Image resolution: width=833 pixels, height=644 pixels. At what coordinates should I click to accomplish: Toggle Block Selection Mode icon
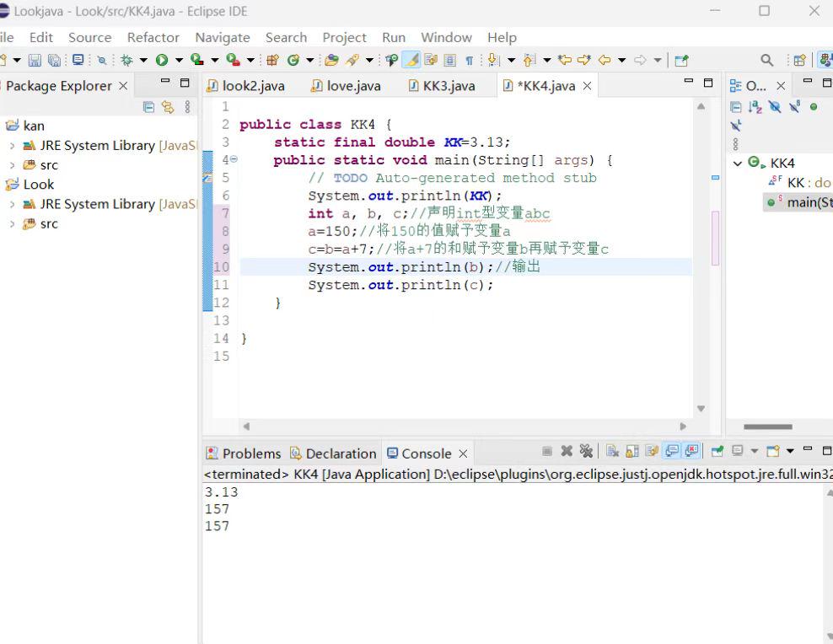tap(450, 60)
